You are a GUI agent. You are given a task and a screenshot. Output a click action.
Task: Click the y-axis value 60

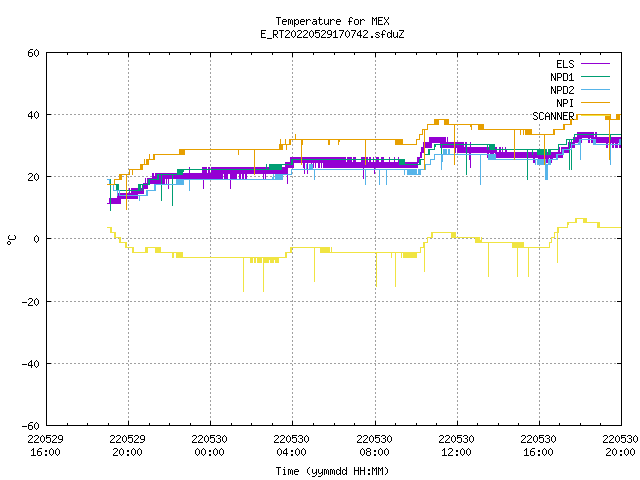(33, 53)
